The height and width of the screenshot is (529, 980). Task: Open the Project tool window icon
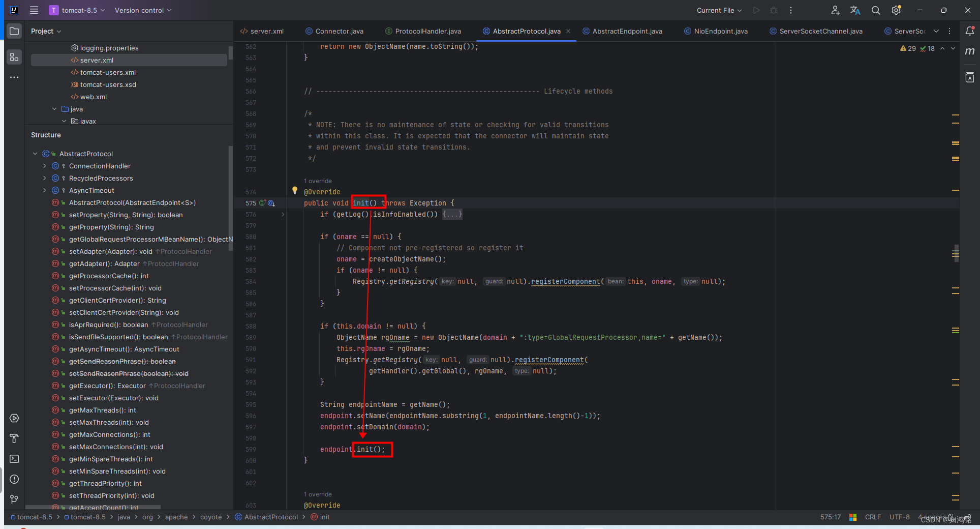point(14,31)
